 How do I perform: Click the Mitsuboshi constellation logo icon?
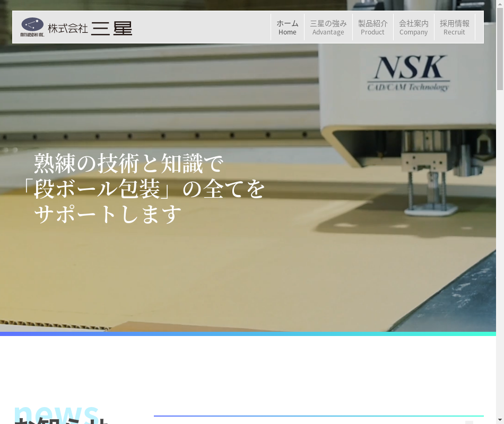(32, 26)
